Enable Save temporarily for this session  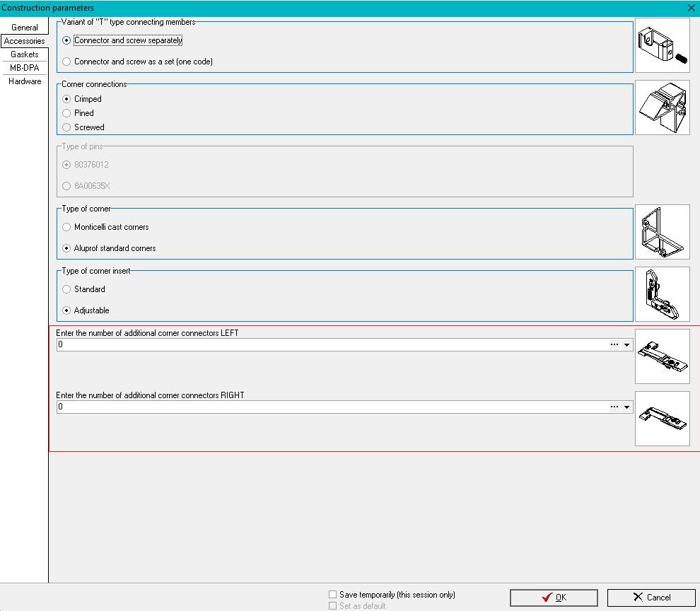point(333,595)
